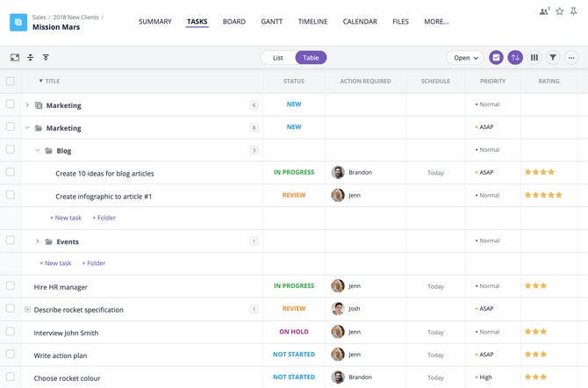This screenshot has height=388, width=588.
Task: Collapse all rows icon
Action: coord(31,57)
